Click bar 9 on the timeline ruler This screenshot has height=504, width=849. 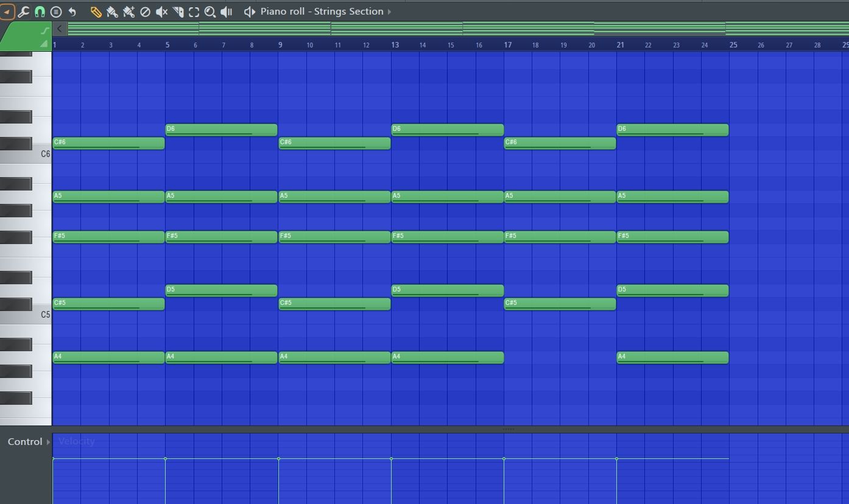(281, 44)
